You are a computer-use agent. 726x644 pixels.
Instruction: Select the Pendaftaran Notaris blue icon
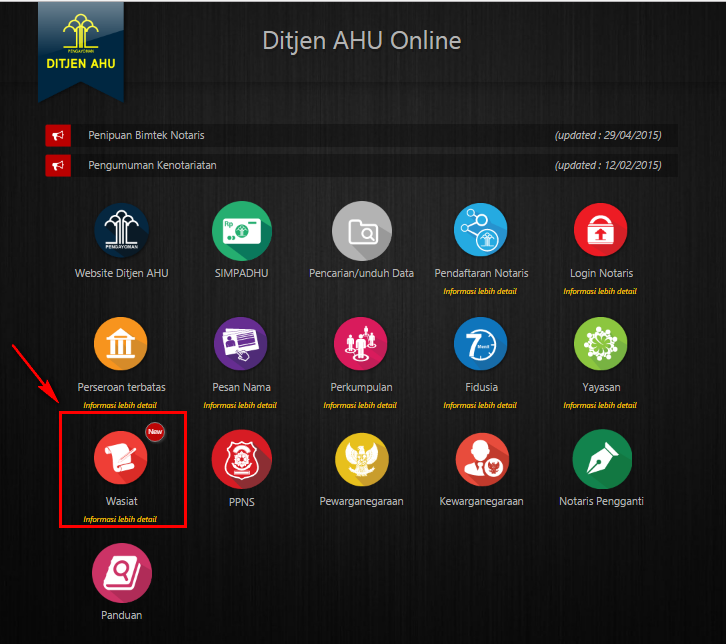[x=481, y=231]
